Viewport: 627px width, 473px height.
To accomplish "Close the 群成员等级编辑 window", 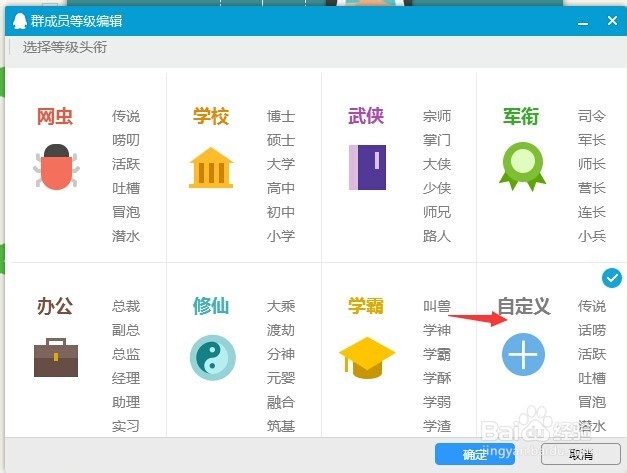I will [x=612, y=20].
